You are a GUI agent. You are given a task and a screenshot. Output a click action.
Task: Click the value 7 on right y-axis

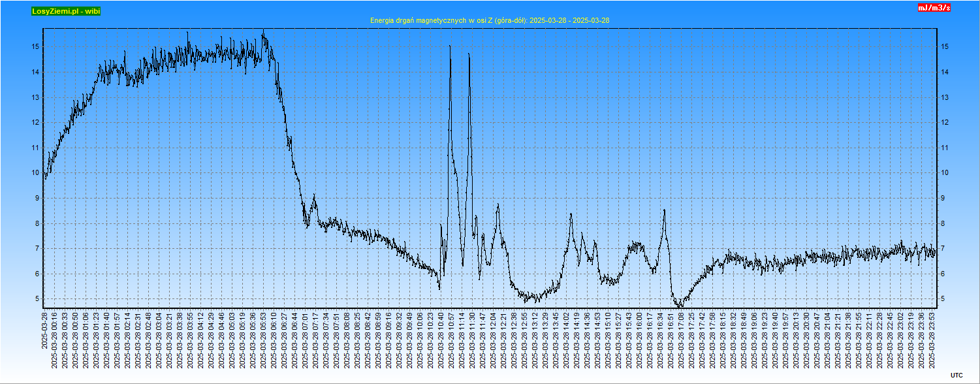942,249
